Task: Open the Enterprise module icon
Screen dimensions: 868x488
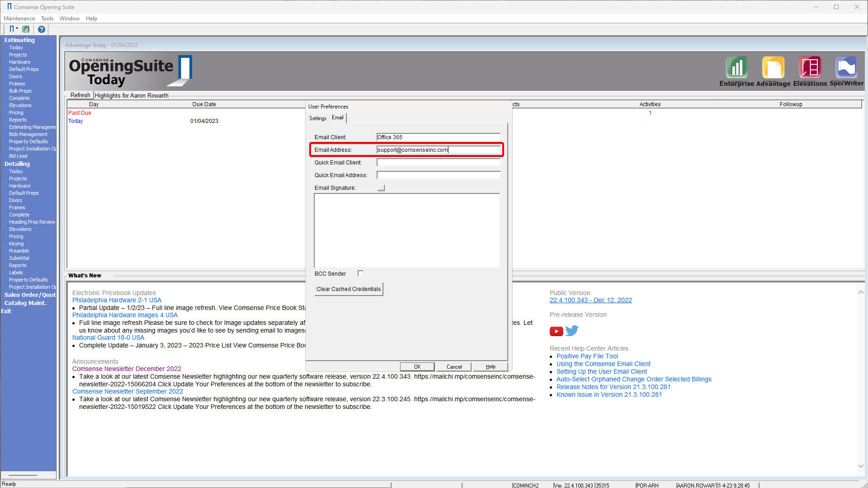Action: click(736, 71)
